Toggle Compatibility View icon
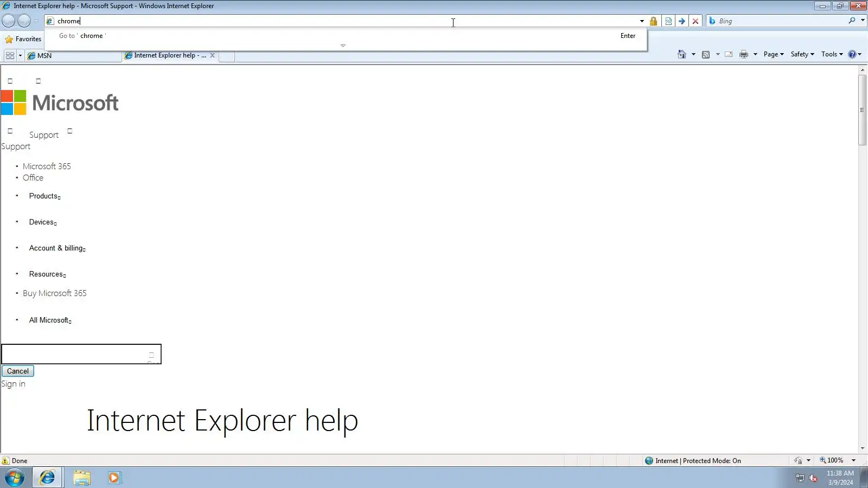The height and width of the screenshot is (488, 868). pos(668,21)
